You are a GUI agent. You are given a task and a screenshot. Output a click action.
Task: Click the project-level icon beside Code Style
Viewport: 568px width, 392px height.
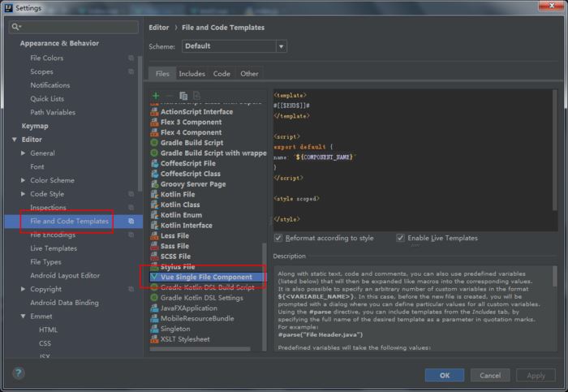(x=131, y=194)
